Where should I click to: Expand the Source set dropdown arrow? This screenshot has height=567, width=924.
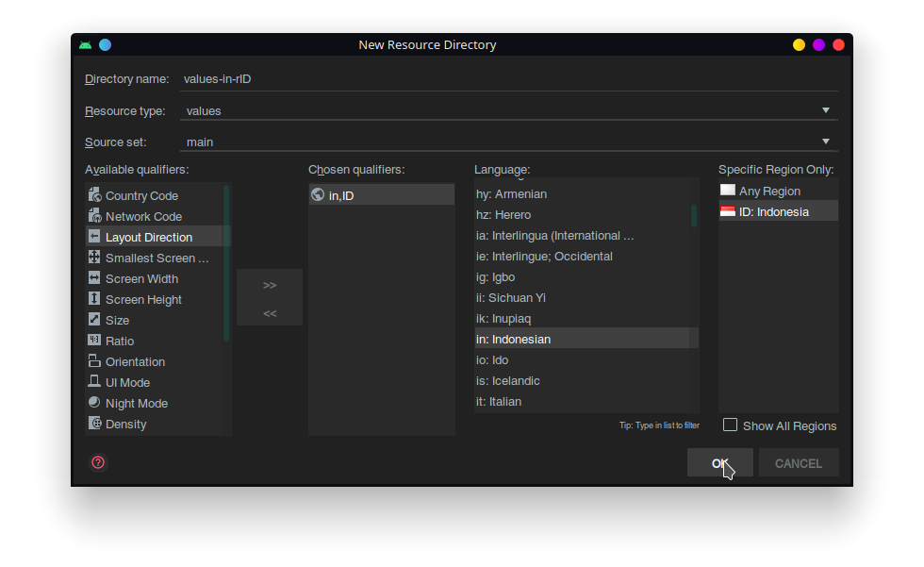pyautogui.click(x=826, y=142)
